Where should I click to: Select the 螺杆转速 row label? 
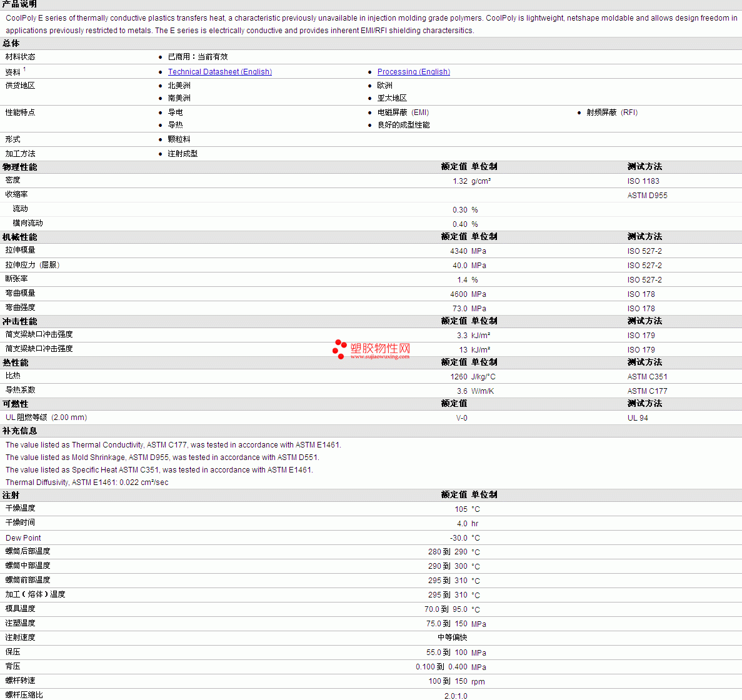[21, 681]
